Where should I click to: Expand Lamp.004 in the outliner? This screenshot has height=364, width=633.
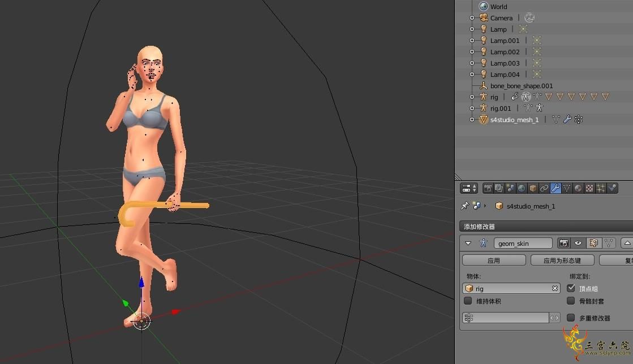(x=472, y=74)
